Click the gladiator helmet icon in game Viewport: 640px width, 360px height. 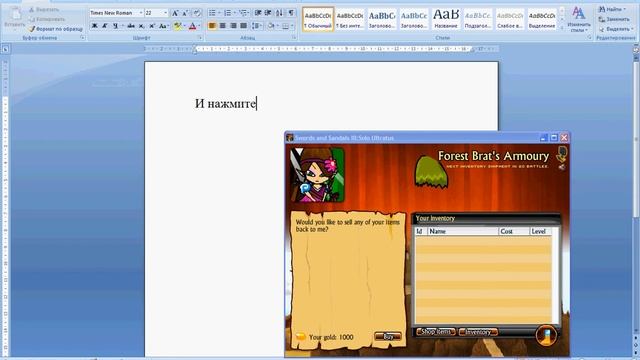(562, 154)
